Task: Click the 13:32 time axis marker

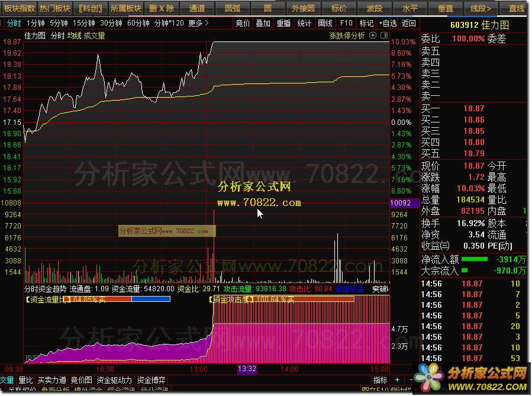Action: pos(247,369)
